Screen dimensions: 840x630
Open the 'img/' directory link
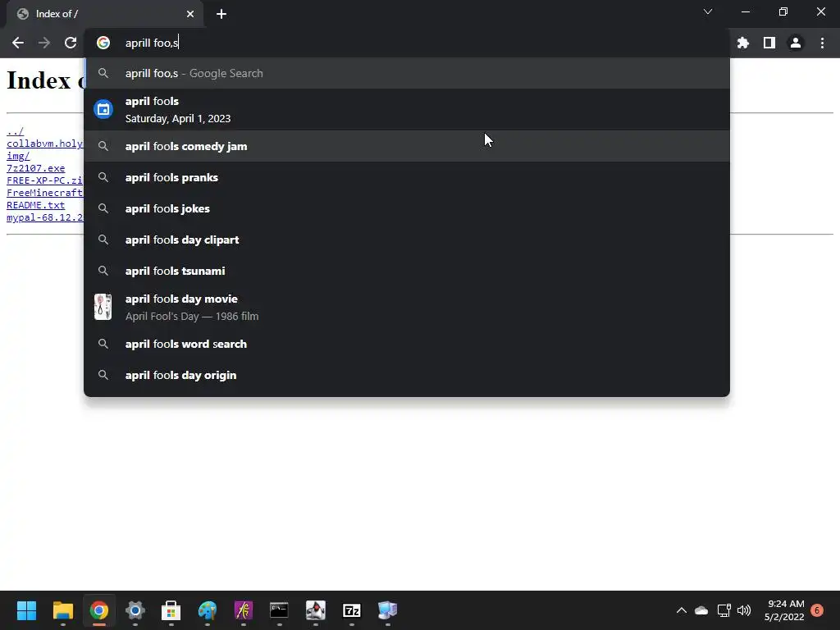pos(18,156)
